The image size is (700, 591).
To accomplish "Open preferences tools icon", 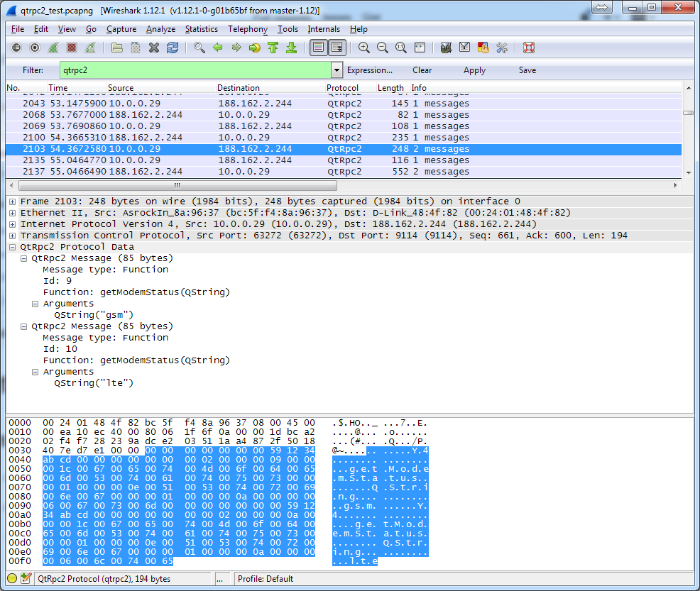I will (x=502, y=48).
